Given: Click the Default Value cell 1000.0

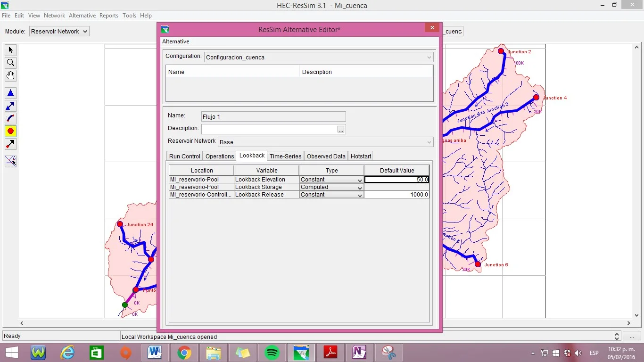Looking at the screenshot, I should [x=396, y=195].
